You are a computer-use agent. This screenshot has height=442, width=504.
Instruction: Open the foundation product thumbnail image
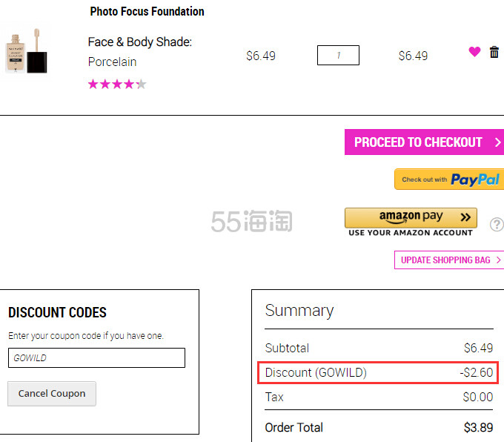click(x=27, y=51)
